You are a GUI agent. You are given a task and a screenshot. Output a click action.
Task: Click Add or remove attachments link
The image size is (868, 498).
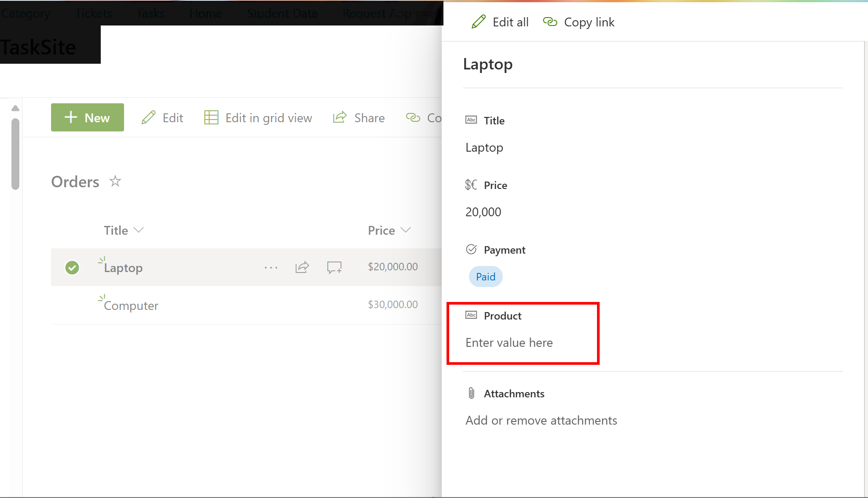tap(541, 421)
